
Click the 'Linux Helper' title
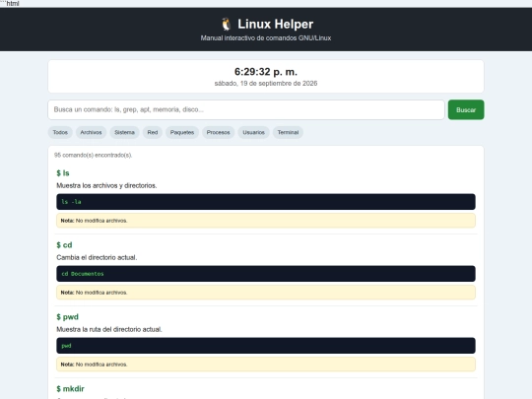[275, 24]
